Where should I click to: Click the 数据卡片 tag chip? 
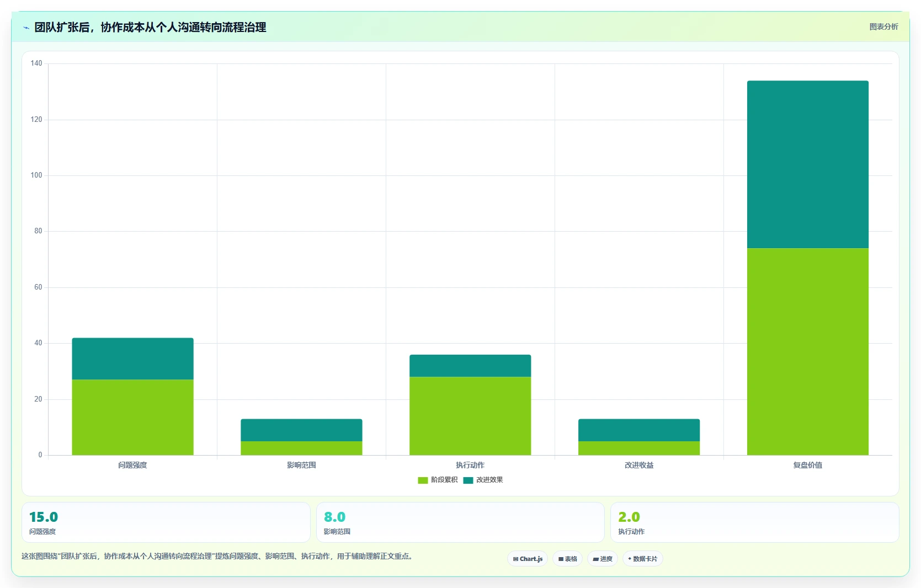(x=643, y=559)
